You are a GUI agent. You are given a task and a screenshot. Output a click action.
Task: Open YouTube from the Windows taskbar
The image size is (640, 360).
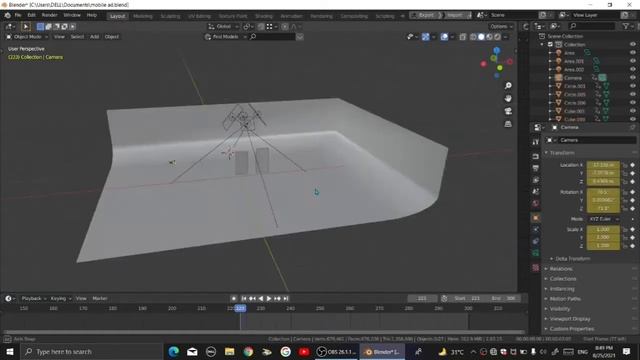click(x=304, y=351)
